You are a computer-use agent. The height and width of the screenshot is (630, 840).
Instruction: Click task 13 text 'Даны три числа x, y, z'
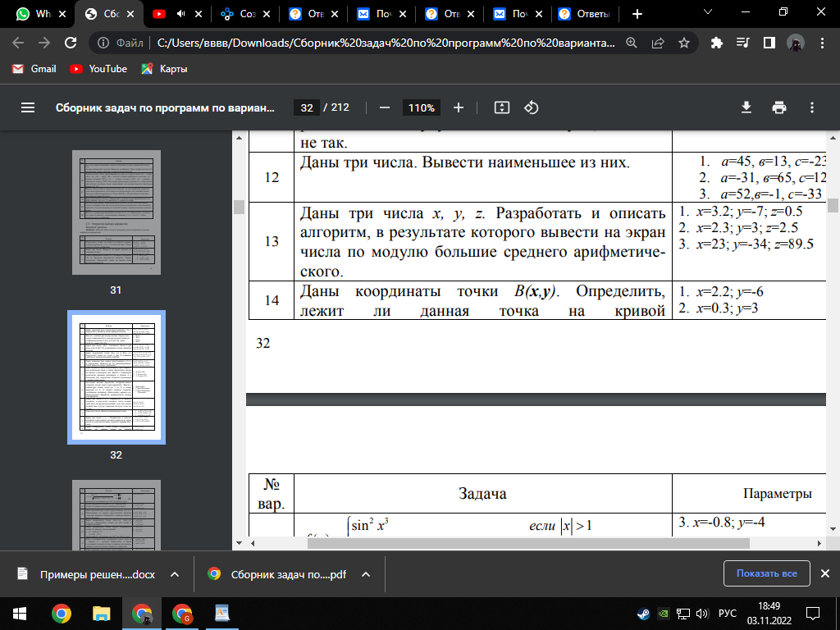click(x=392, y=213)
